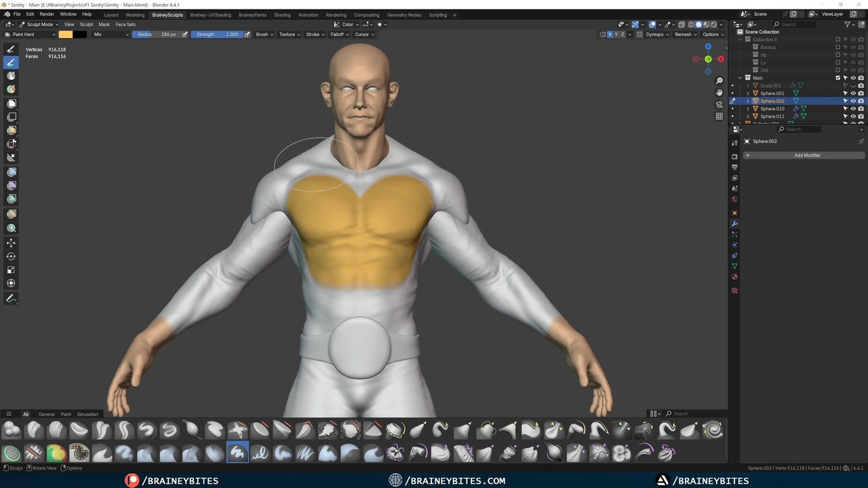
Task: Switch perspective/orthographic grid icon
Action: pos(719,116)
